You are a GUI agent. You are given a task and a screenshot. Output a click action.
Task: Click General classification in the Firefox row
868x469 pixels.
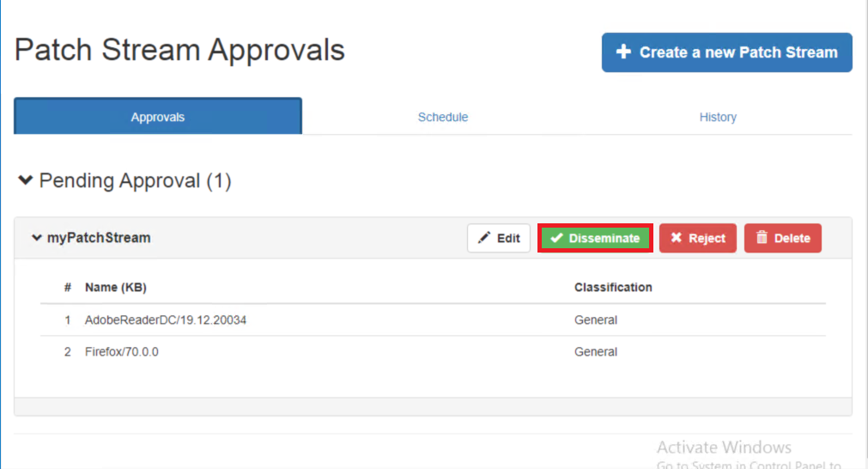[596, 351]
